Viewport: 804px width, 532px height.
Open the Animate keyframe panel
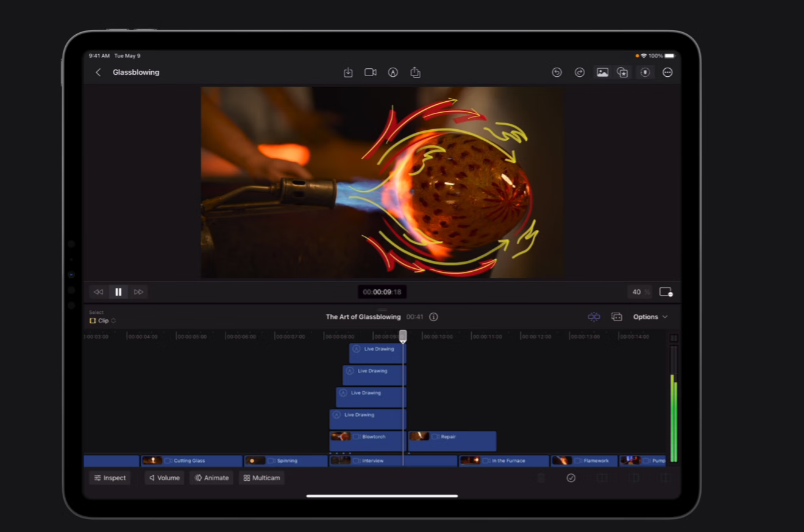(x=212, y=478)
